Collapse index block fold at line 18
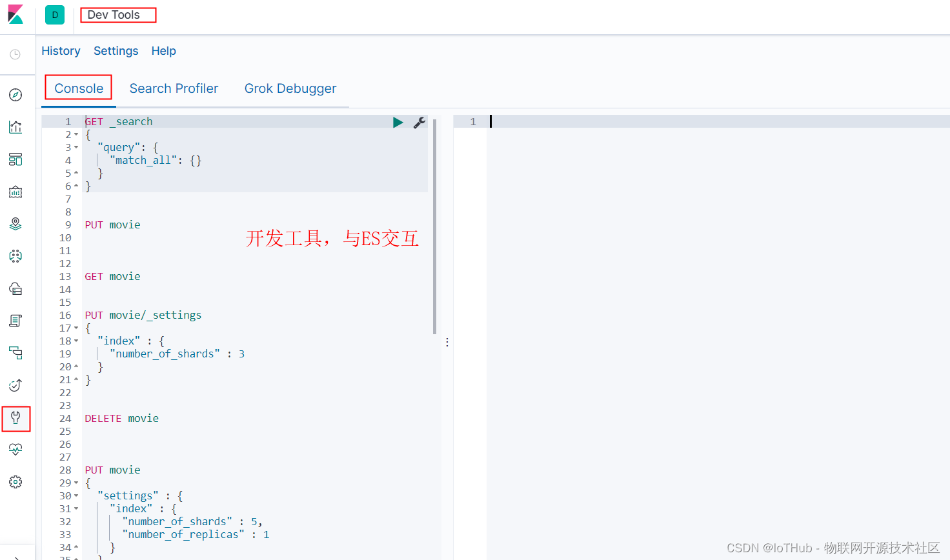The image size is (950, 560). (76, 341)
